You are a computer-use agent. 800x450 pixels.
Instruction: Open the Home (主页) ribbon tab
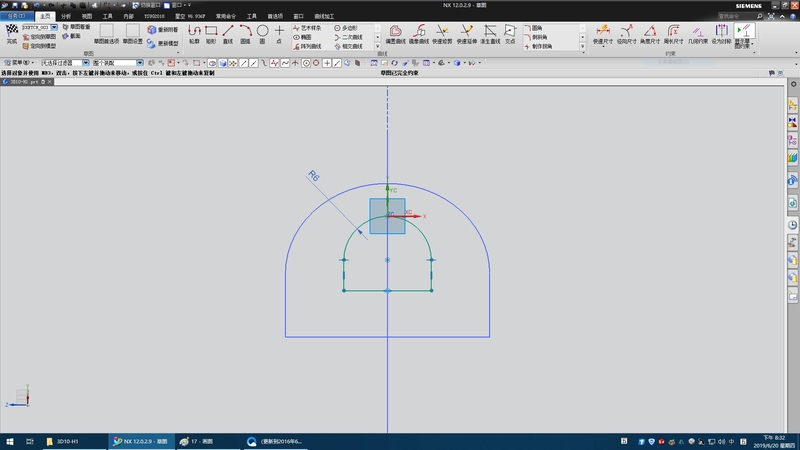tap(45, 16)
